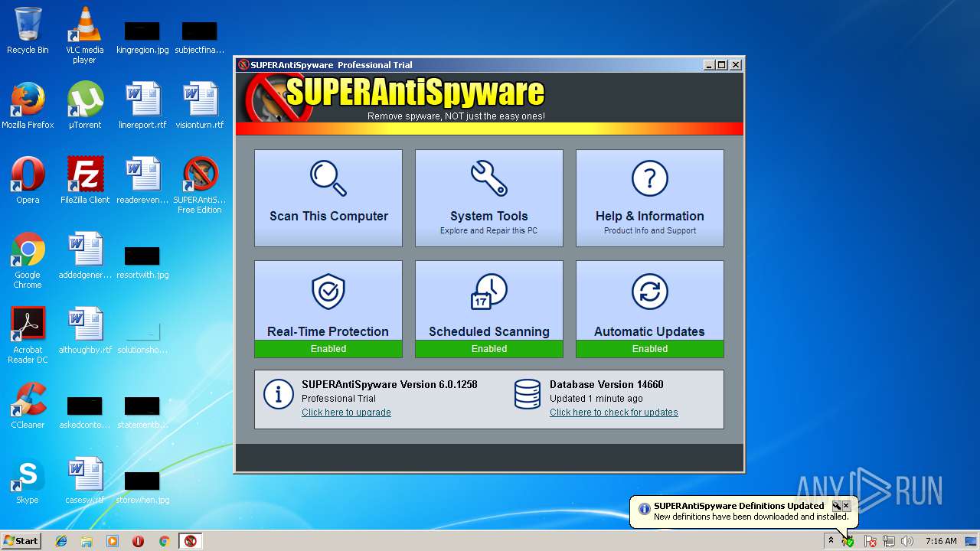Select Google Chrome desktop shortcut
Screen dimensions: 980x551
[x=28, y=260]
